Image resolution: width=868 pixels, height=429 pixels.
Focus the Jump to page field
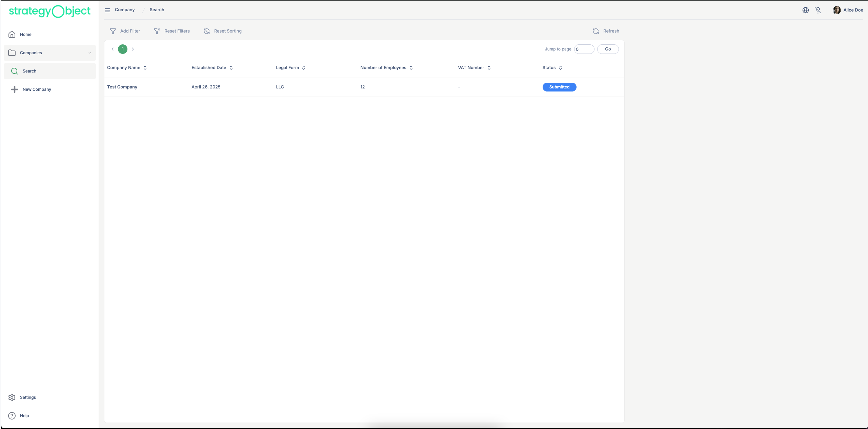(584, 49)
